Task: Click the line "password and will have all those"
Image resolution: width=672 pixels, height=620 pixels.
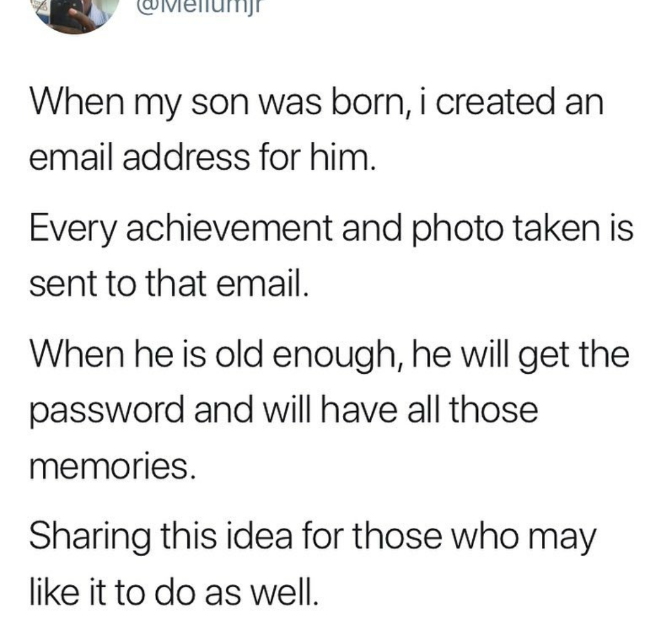Action: (x=283, y=411)
